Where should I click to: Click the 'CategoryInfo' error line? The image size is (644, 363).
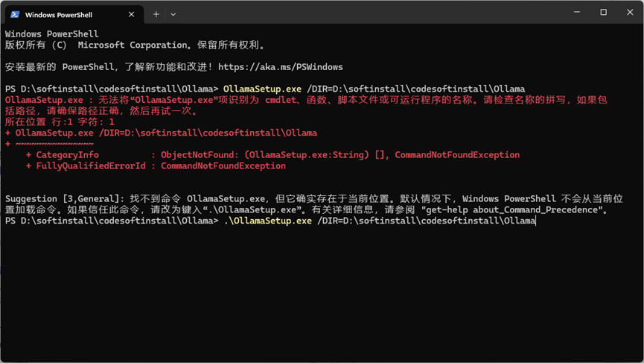pyautogui.click(x=272, y=155)
